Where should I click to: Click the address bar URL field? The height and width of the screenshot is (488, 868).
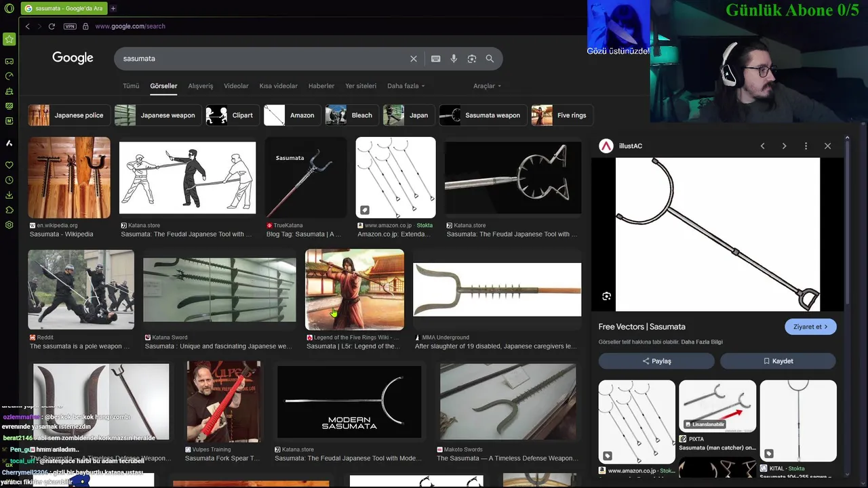point(130,26)
